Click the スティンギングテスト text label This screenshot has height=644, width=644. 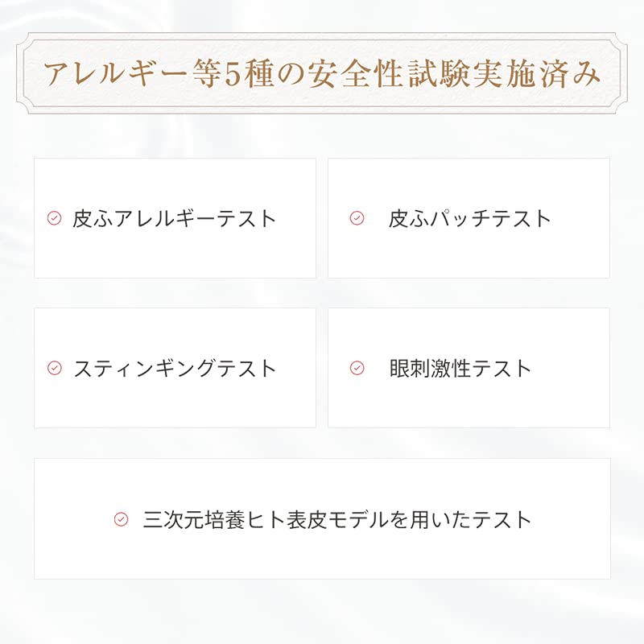click(175, 368)
